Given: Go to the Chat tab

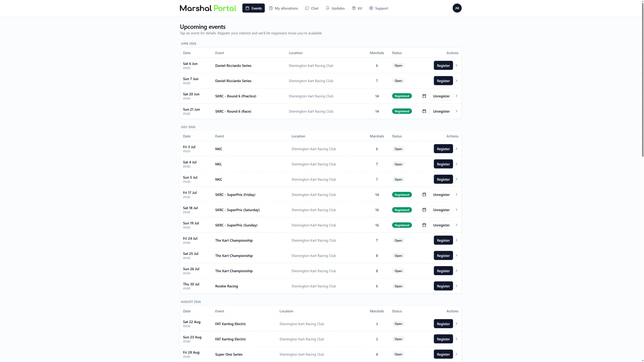Looking at the screenshot, I should [x=312, y=8].
